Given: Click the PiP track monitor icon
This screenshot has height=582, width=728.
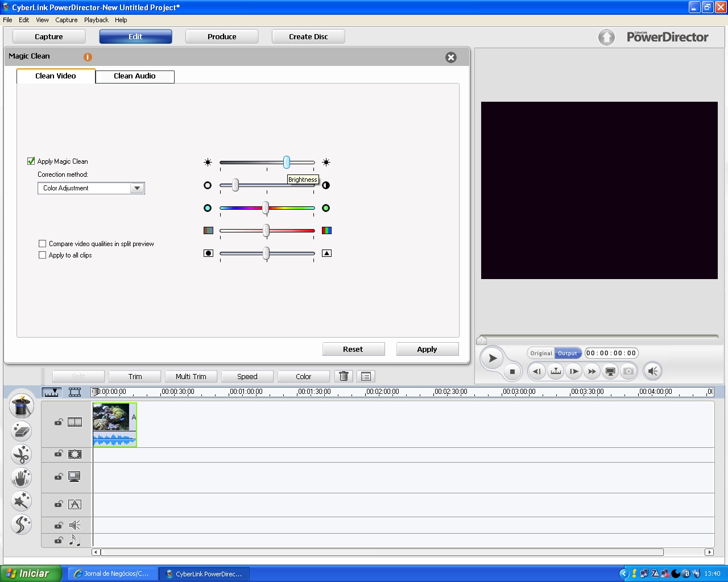Looking at the screenshot, I should (75, 477).
